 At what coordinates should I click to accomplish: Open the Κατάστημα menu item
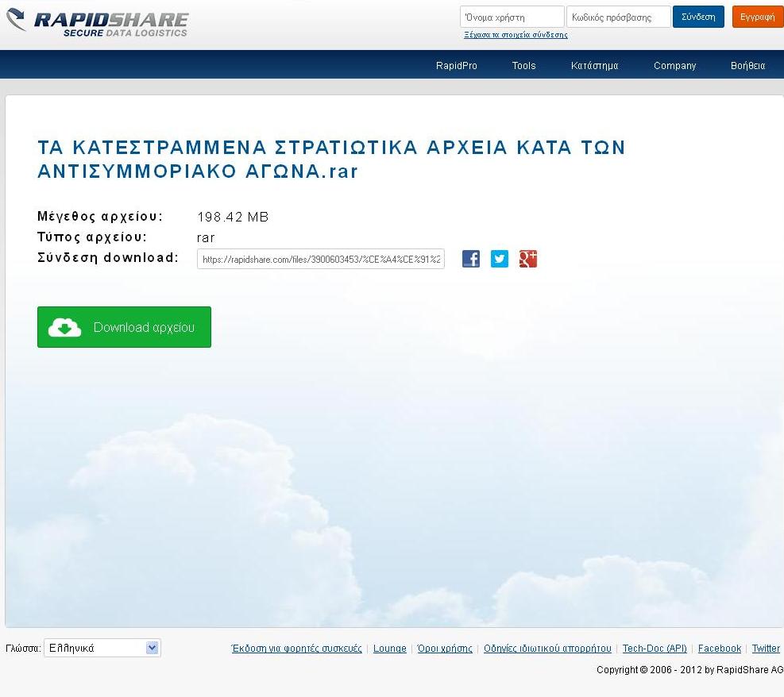tap(594, 66)
